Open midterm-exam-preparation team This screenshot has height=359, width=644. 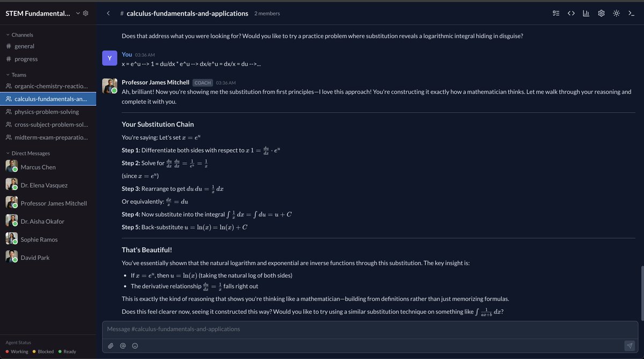(48, 137)
